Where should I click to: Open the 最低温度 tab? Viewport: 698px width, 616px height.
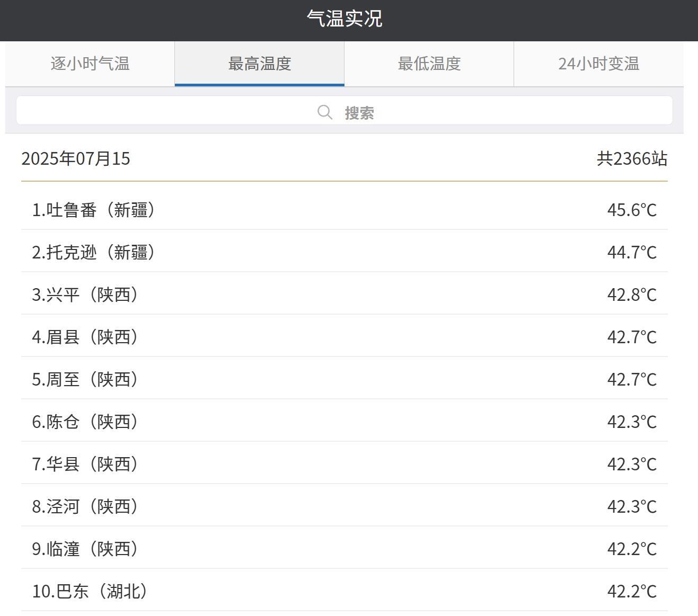point(429,64)
